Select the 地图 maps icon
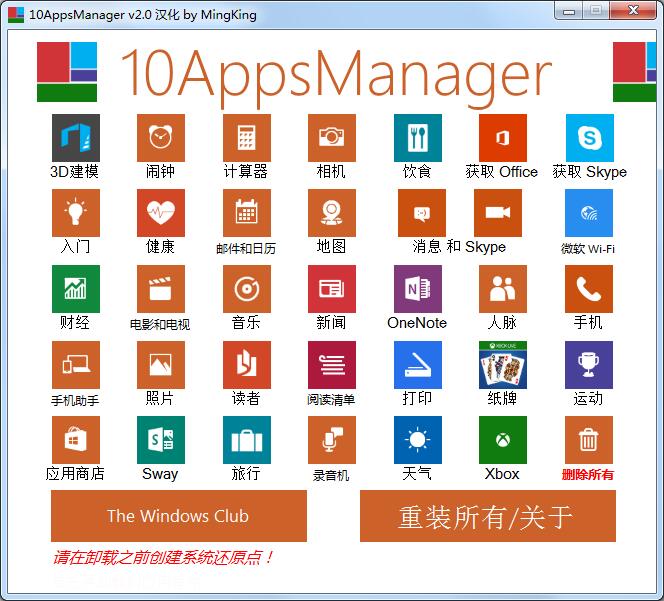This screenshot has height=601, width=664. pos(332,213)
